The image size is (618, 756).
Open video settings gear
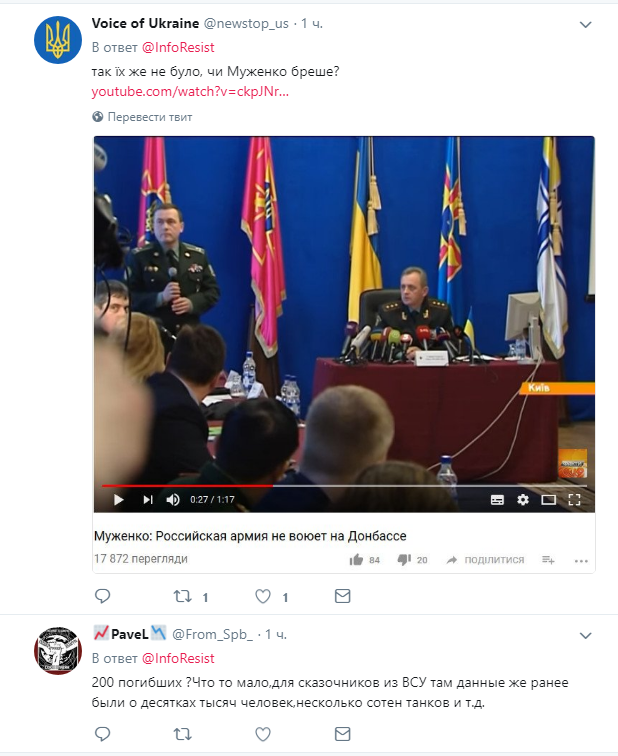coord(523,500)
